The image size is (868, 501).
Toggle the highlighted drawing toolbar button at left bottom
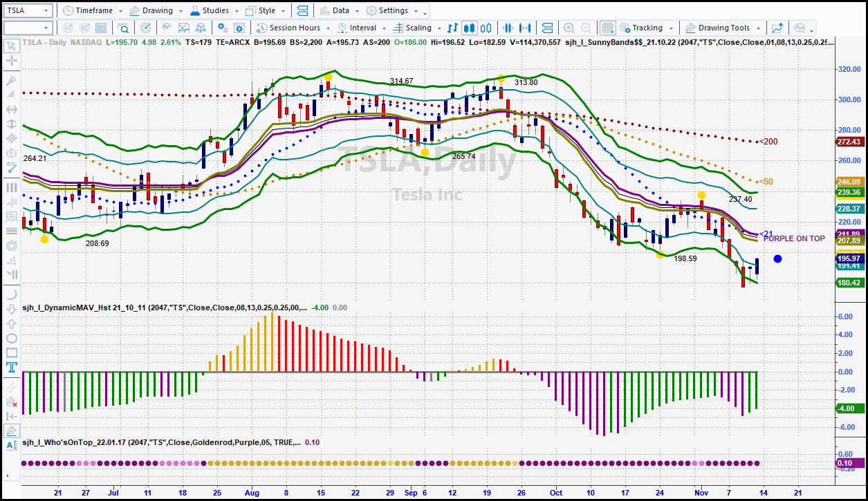coord(11,431)
